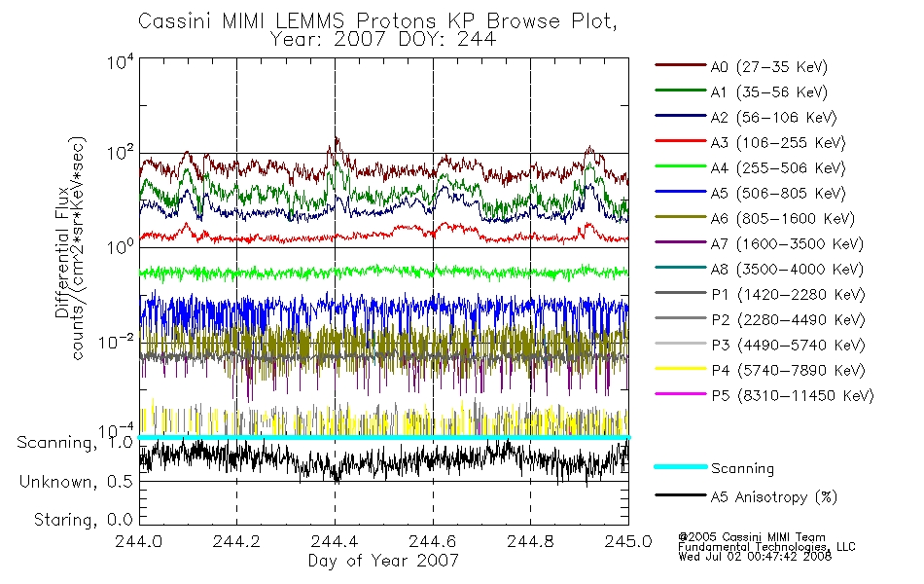The height and width of the screenshot is (584, 924).
Task: Click the A5 (506-805 KeV) legend label
Action: pos(778,194)
